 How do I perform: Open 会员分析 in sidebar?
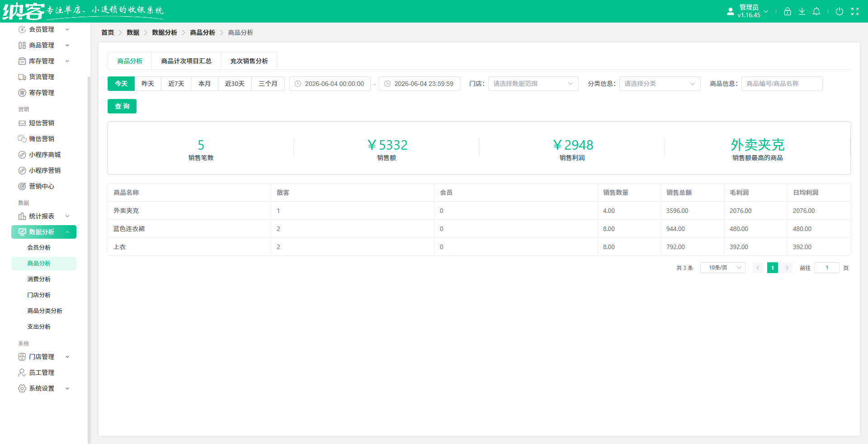(x=39, y=248)
